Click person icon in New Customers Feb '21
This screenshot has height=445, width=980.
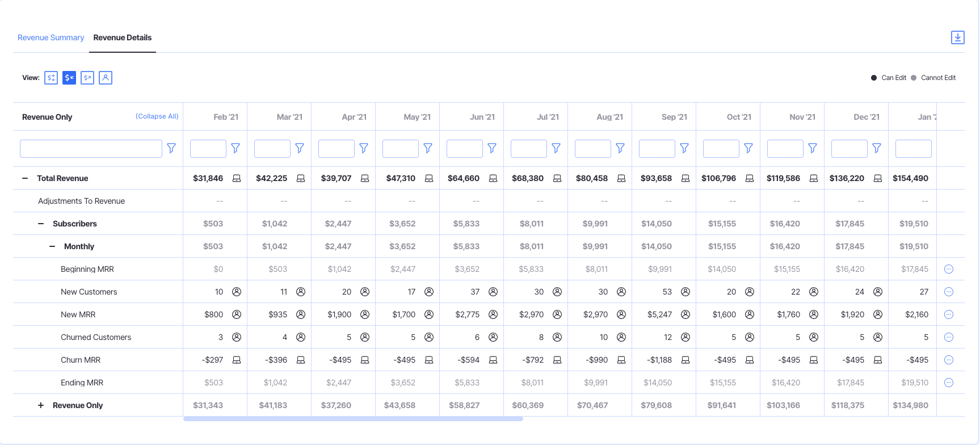click(x=237, y=292)
